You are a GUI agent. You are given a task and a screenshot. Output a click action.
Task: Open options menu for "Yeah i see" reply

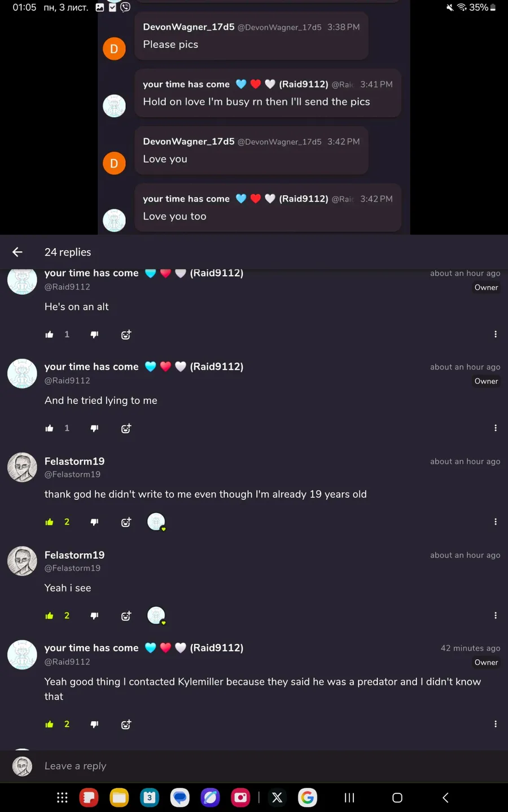pos(496,616)
